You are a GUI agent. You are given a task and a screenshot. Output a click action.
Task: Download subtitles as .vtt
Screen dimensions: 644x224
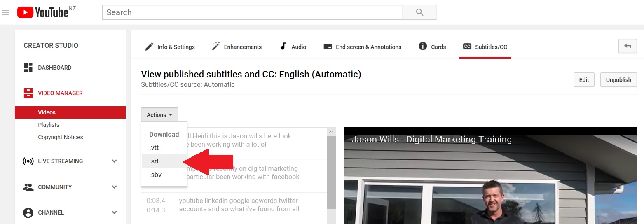164,147
